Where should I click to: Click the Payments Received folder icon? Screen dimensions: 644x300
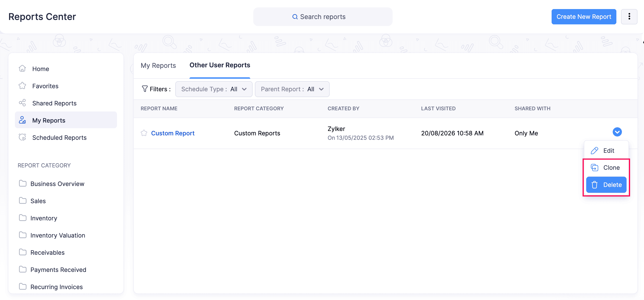23,270
